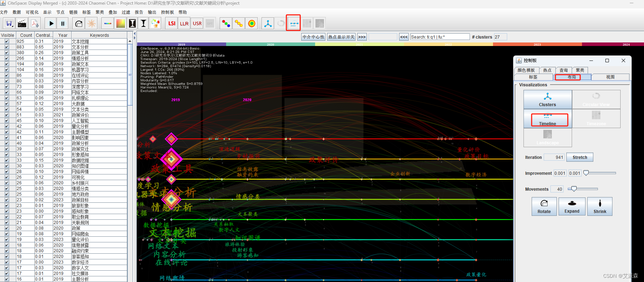Click the Expand layout button
This screenshot has width=644, height=282.
[572, 206]
